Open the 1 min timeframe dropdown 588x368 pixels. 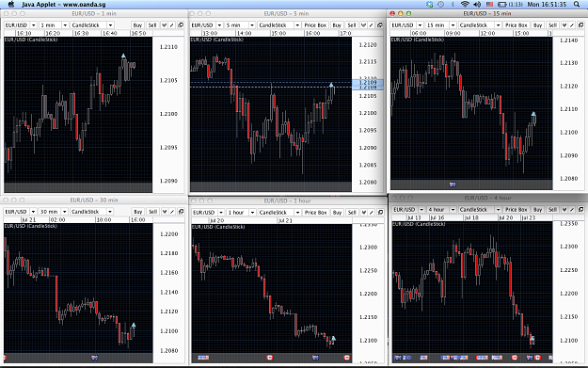tap(54, 25)
